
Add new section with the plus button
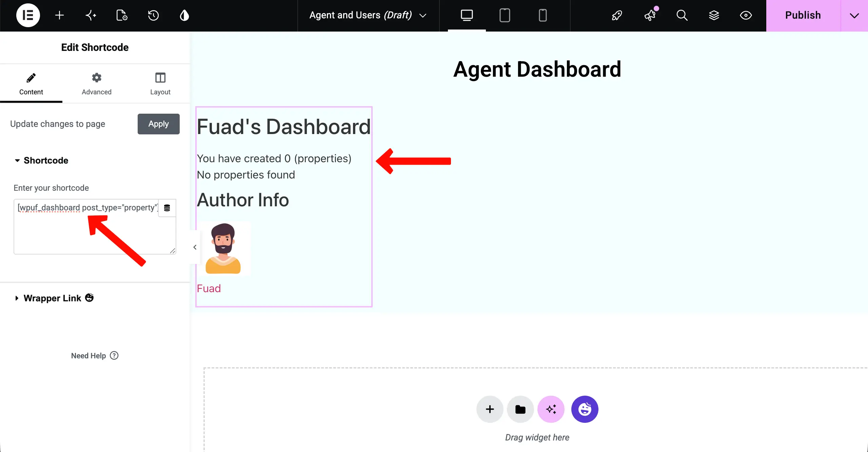tap(490, 409)
